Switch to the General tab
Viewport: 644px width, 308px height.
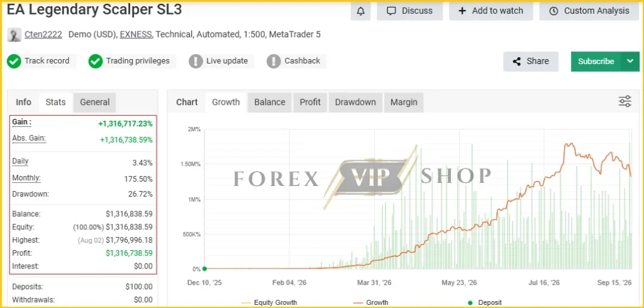(x=95, y=102)
